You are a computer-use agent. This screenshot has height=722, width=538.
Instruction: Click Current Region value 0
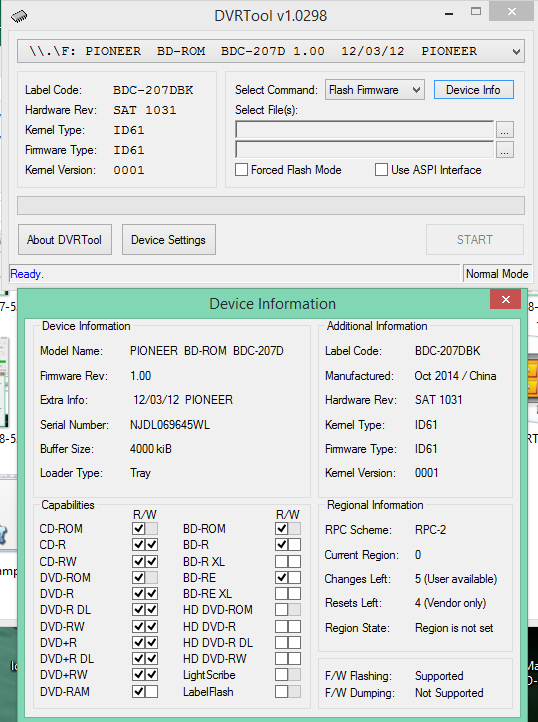pyautogui.click(x=418, y=554)
